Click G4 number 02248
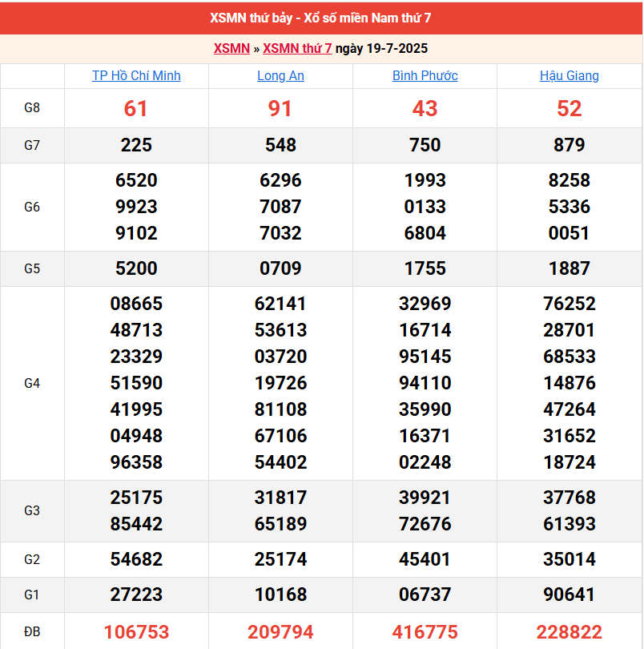Image resolution: width=644 pixels, height=649 pixels. 425,462
